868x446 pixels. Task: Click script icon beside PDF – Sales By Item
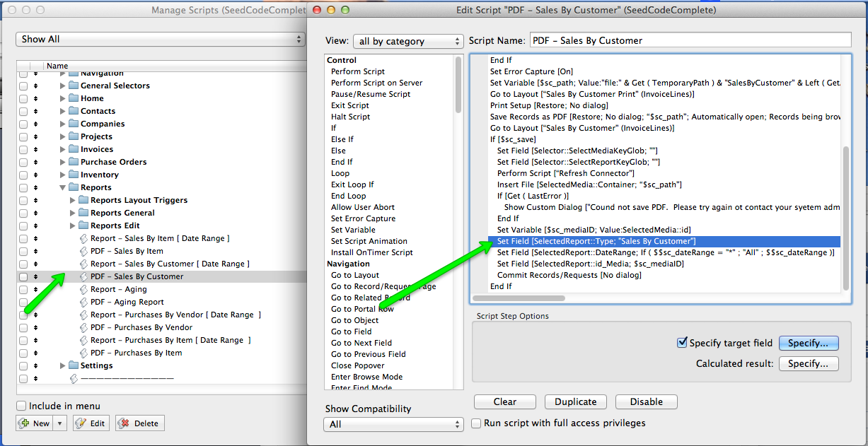point(83,251)
